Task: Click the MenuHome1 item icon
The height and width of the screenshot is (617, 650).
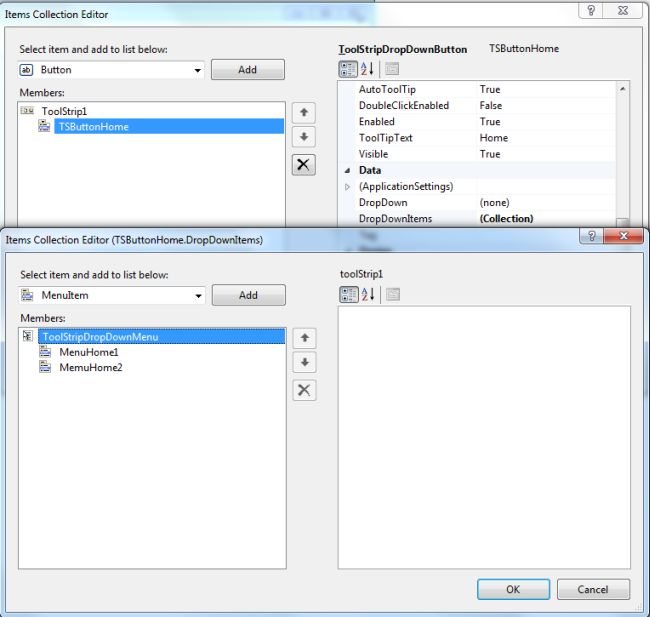Action: click(x=45, y=352)
